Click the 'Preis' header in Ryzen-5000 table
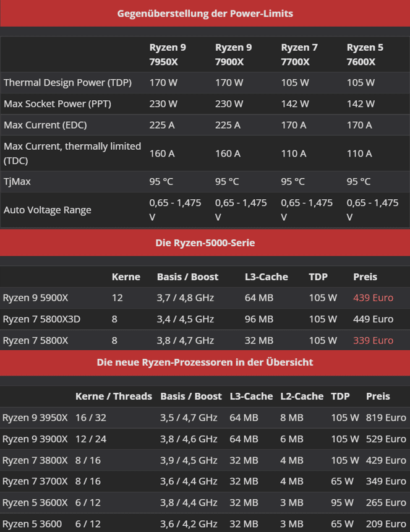The image size is (410, 532). point(365,277)
